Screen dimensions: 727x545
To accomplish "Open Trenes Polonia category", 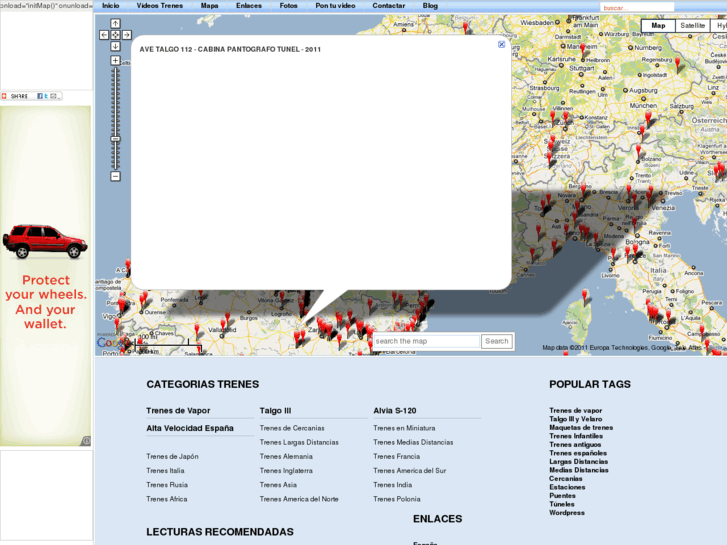I will pyautogui.click(x=397, y=500).
